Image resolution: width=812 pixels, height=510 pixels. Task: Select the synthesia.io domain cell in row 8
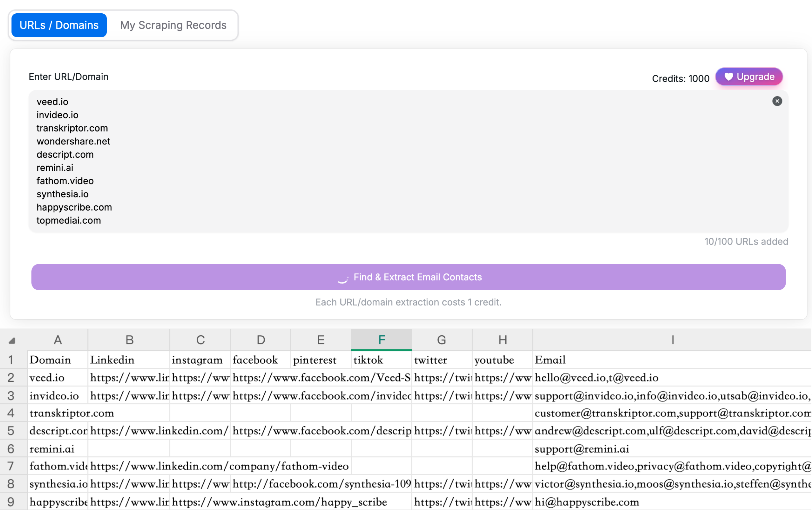tap(57, 484)
